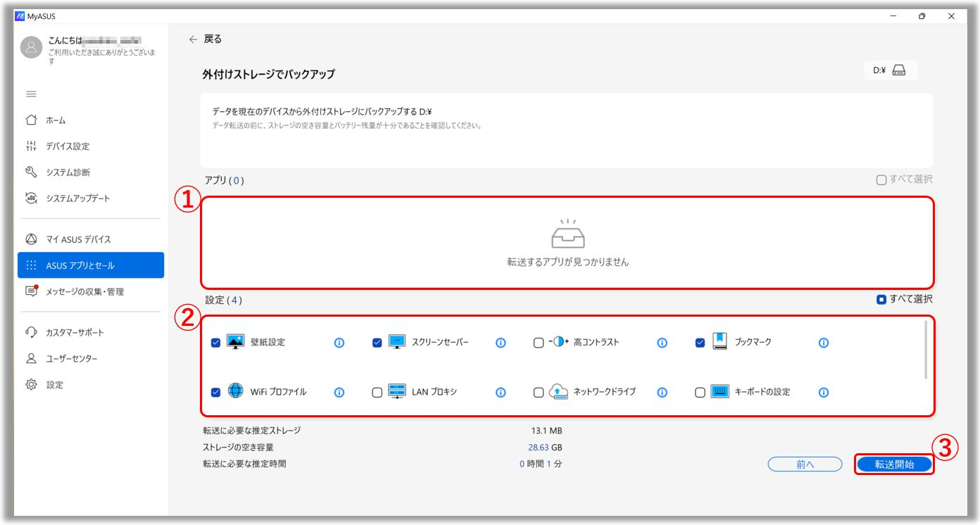Minimize the MyASUS window
Viewport: 980px width, 525px height.
pos(893,16)
